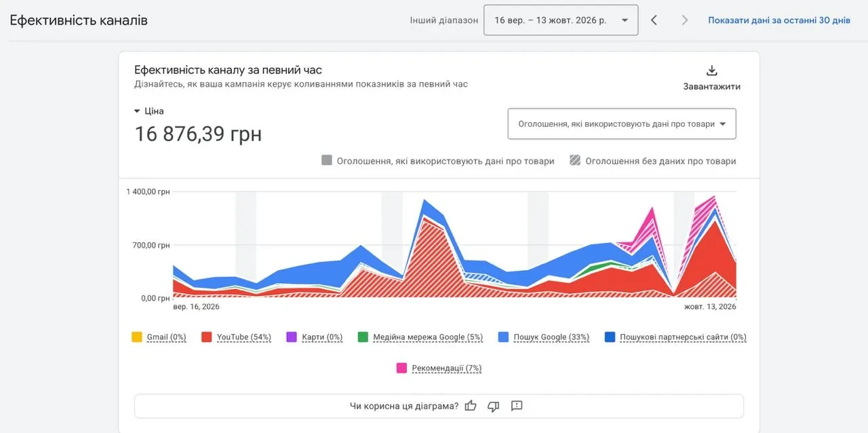Go to previous date period arrow
Image resolution: width=868 pixels, height=433 pixels.
coord(654,20)
